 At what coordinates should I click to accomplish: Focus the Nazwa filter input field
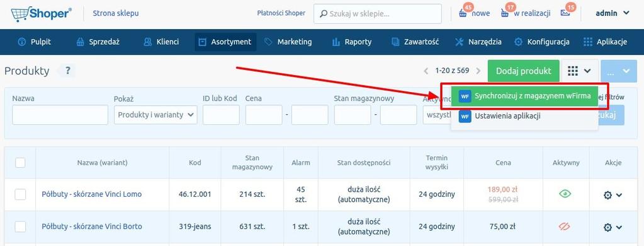click(60, 115)
